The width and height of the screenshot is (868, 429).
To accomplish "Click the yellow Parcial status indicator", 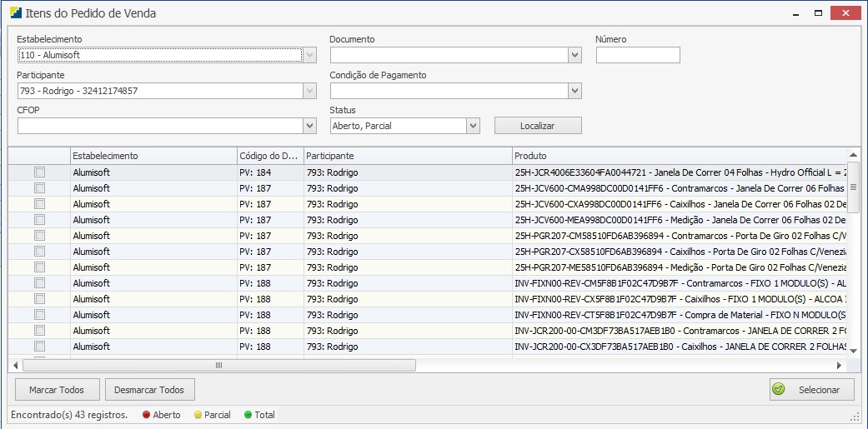I will tap(198, 415).
